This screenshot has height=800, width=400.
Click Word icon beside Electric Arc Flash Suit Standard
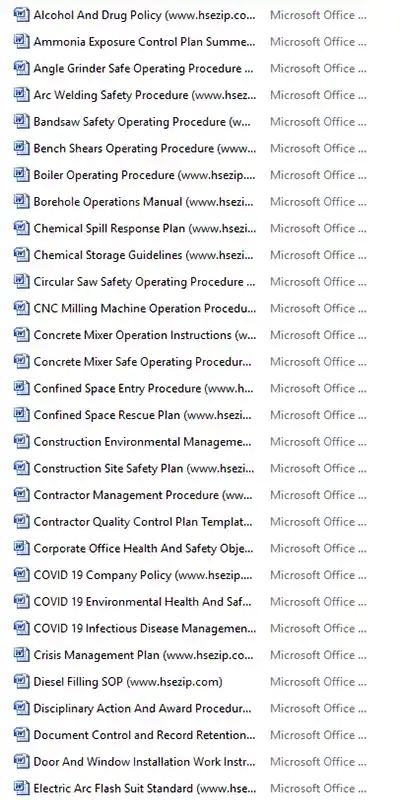click(x=21, y=788)
